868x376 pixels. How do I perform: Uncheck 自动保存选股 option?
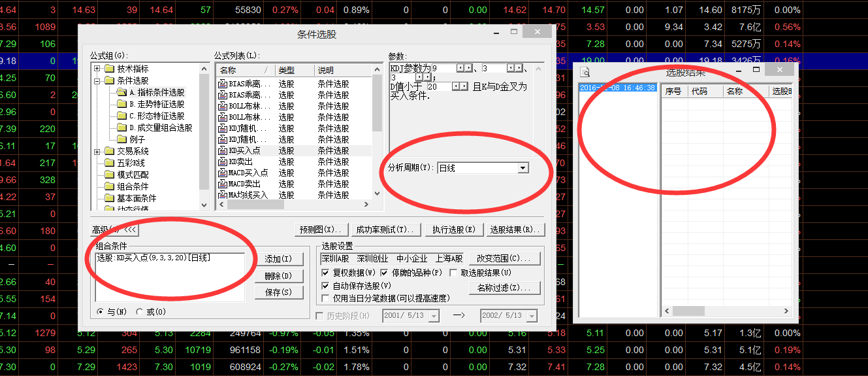pyautogui.click(x=326, y=286)
